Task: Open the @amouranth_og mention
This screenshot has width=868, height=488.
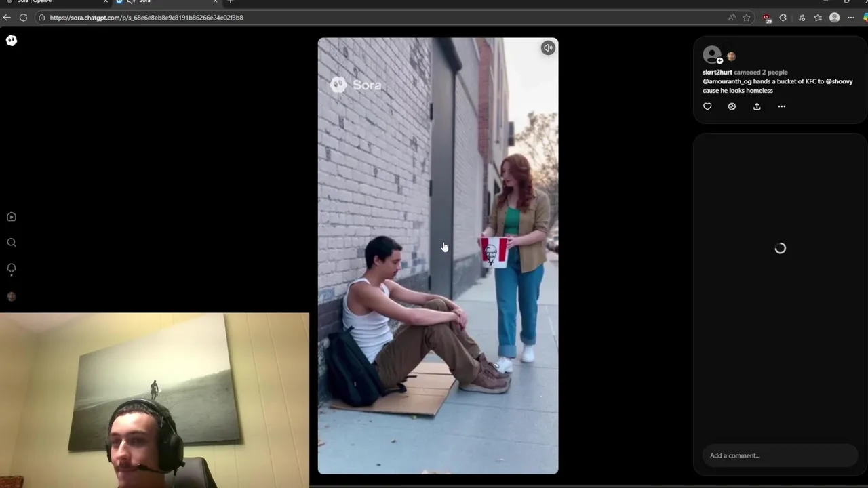Action: coord(727,81)
